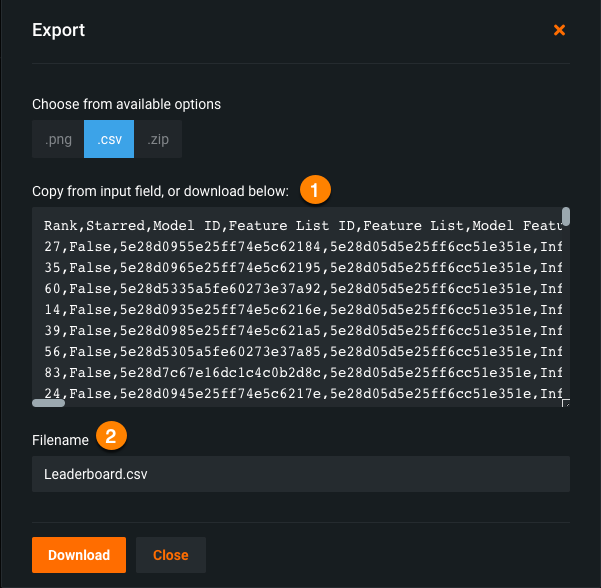Click the horizontal scrollbar thumb under the CSV text
601x588 pixels.
tap(49, 403)
